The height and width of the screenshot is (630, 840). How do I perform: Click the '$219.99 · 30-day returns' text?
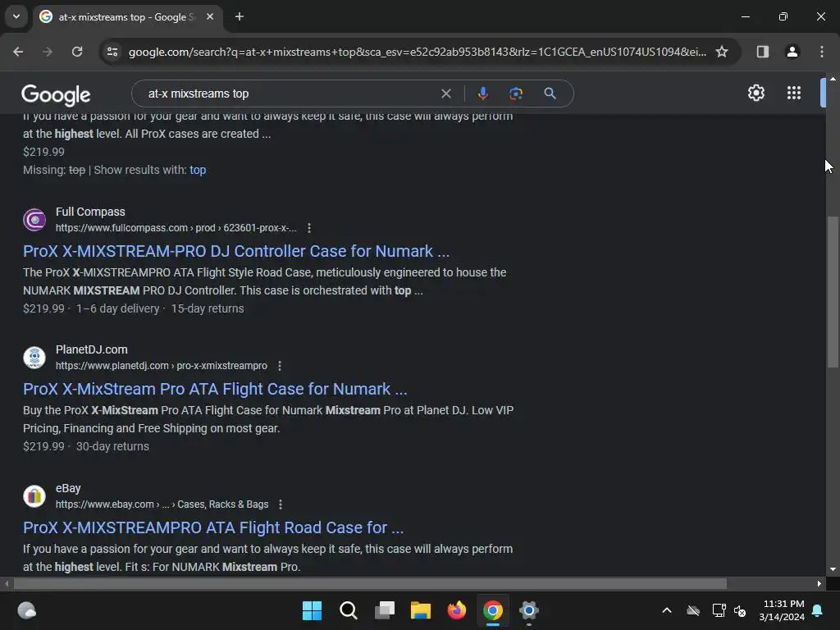click(x=85, y=447)
